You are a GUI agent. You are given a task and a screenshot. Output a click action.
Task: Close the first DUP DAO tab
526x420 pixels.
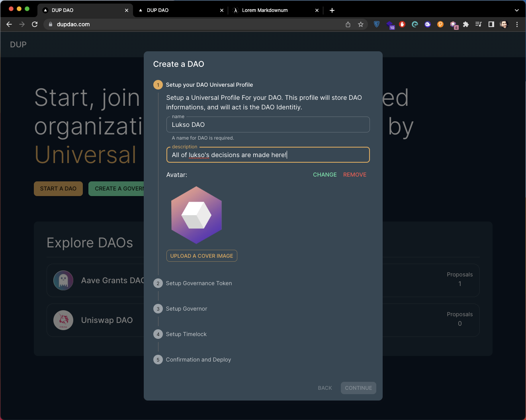click(x=127, y=10)
